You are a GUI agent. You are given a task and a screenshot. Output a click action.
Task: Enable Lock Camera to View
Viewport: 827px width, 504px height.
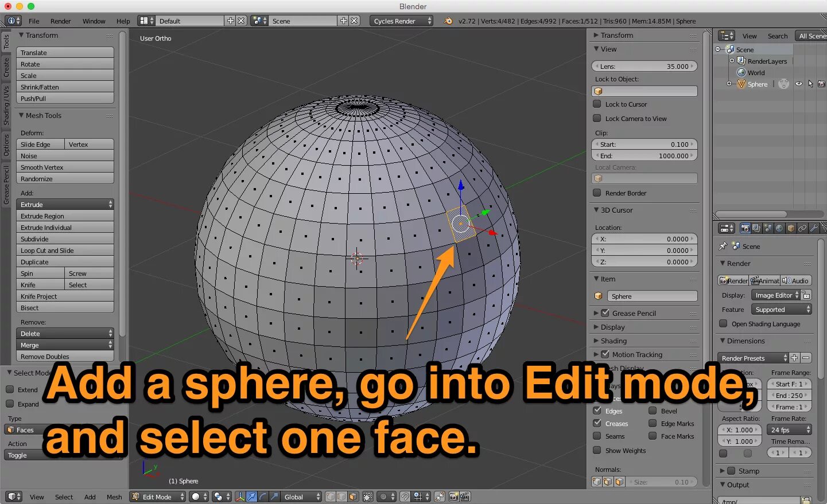(x=597, y=118)
